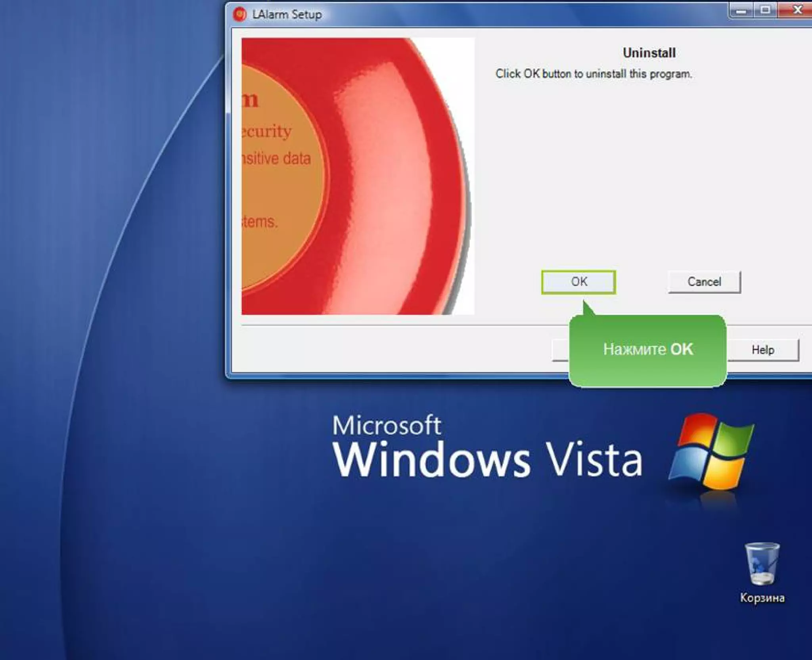This screenshot has width=812, height=660.
Task: Click the 'Windows Vista' wallpaper text
Action: (487, 460)
